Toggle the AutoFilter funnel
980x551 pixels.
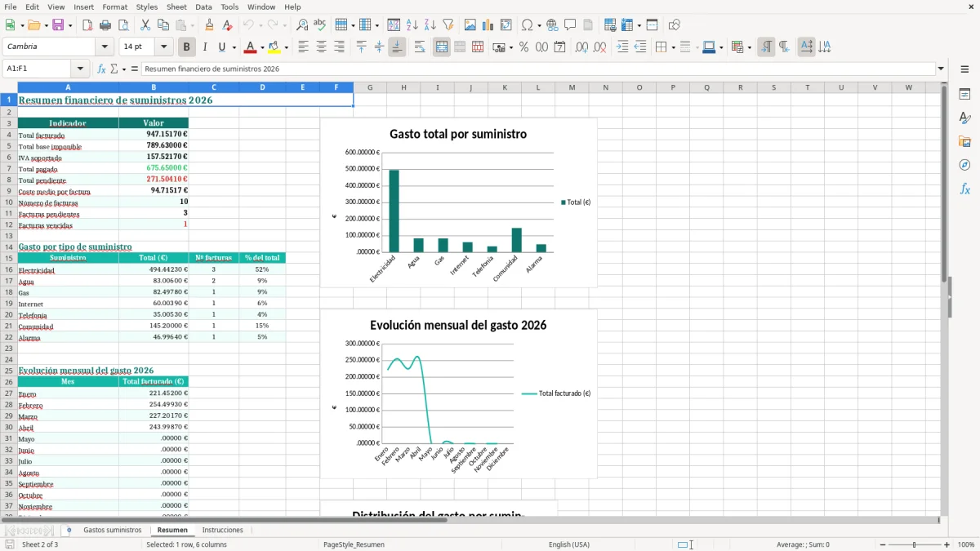[x=448, y=25]
